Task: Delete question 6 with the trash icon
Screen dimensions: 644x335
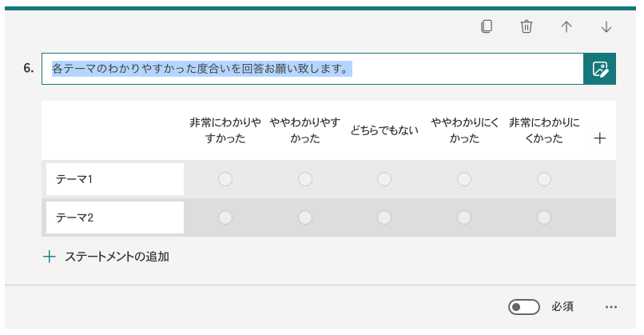Action: [x=526, y=26]
